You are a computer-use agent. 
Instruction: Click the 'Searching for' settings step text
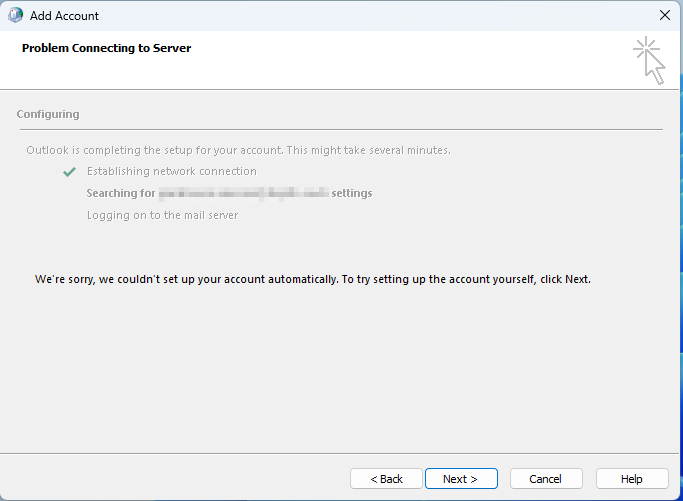pos(229,193)
